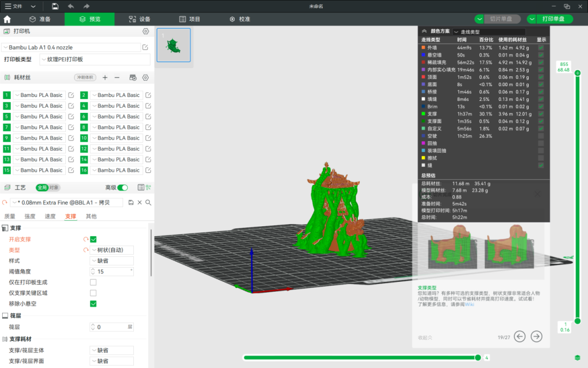Edit filament 2 preset settings
588x368 pixels.
pyautogui.click(x=148, y=95)
